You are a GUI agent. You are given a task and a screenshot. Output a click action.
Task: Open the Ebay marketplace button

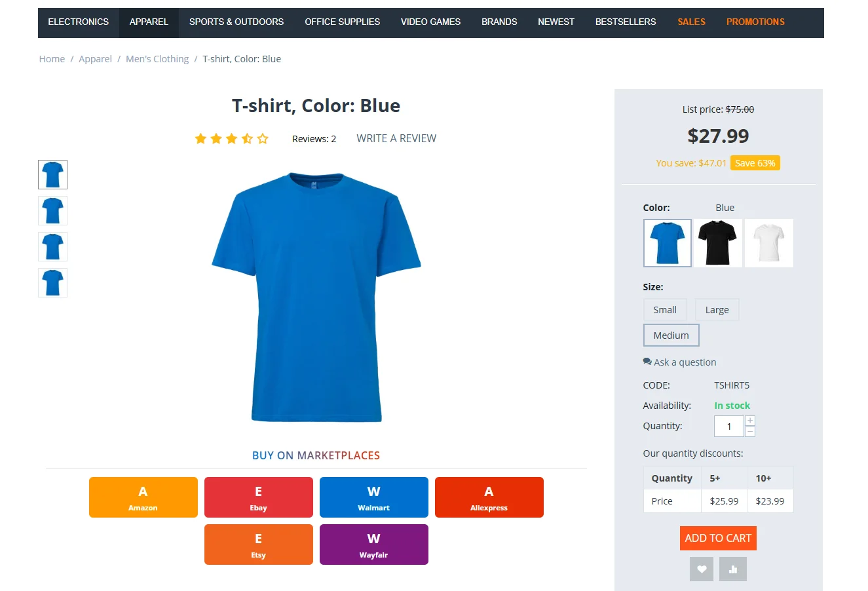[258, 497]
